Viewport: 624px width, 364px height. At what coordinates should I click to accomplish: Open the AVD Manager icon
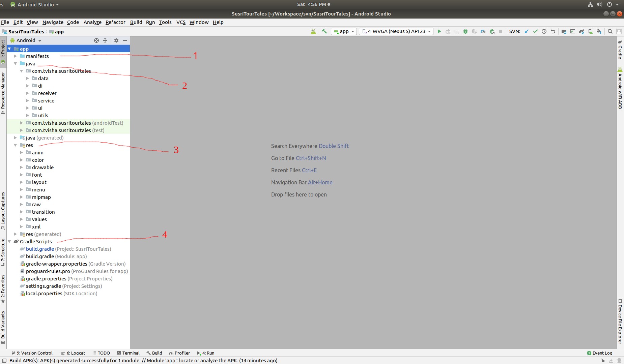590,31
